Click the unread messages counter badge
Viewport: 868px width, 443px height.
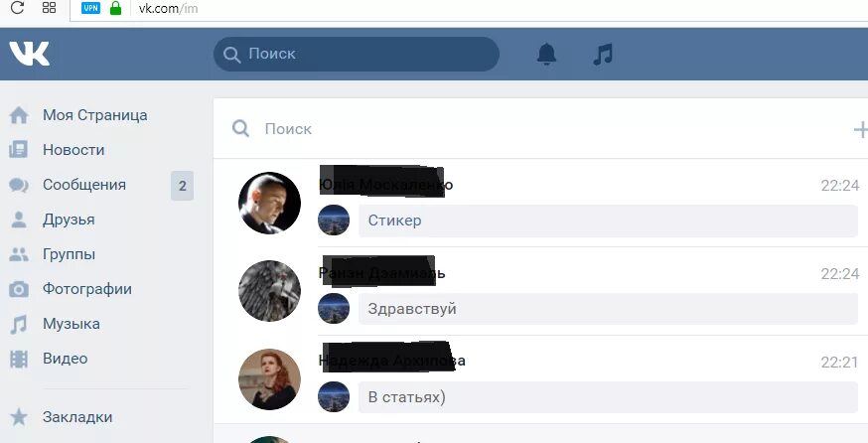pyautogui.click(x=182, y=186)
